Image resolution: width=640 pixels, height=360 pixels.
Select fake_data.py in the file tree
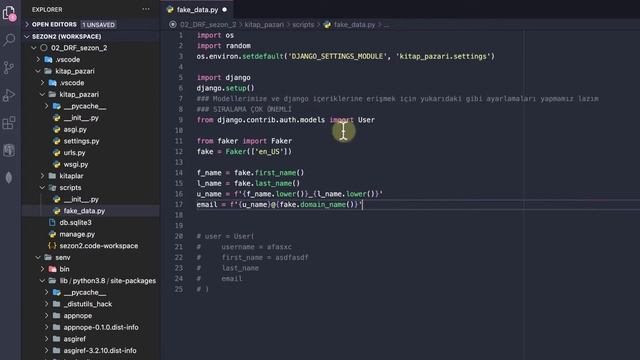pos(84,211)
